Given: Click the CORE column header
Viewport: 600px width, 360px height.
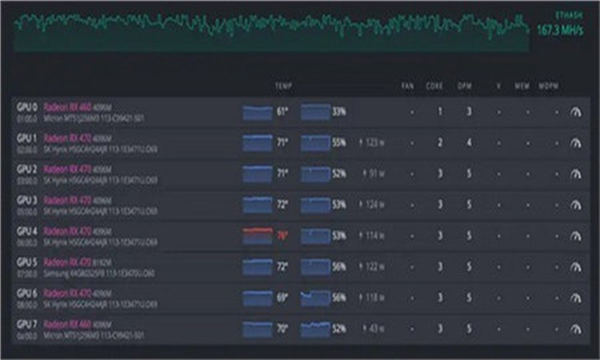Looking at the screenshot, I should pos(434,86).
